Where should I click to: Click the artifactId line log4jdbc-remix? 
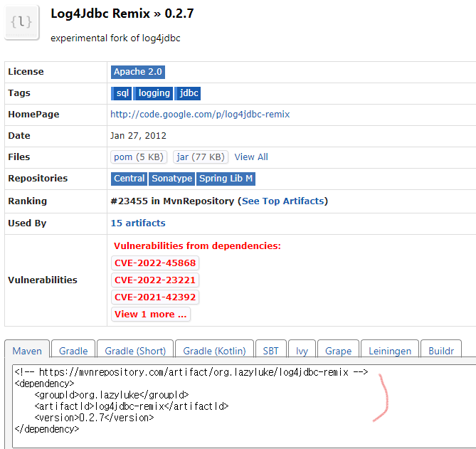[132, 406]
